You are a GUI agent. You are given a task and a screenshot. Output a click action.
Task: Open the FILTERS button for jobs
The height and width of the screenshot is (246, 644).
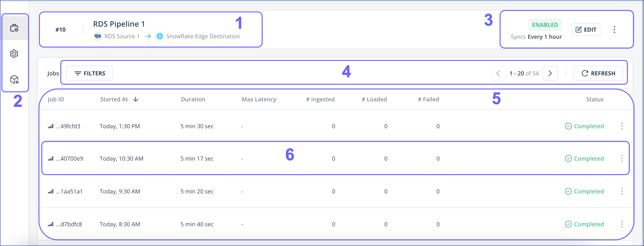click(90, 74)
